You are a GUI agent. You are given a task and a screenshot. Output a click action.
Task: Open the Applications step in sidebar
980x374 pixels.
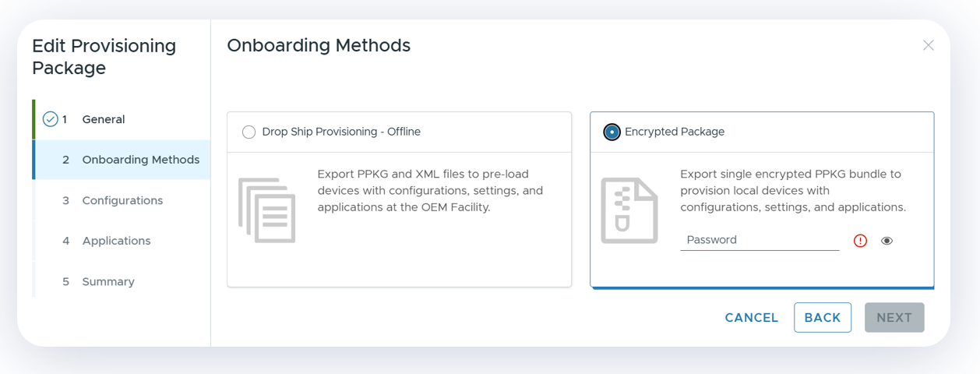point(116,241)
